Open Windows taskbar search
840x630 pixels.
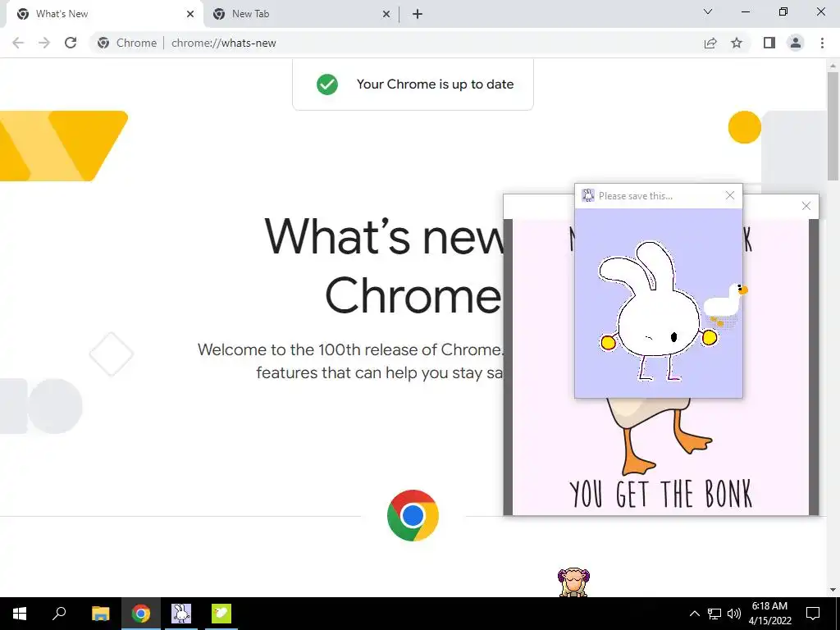pos(59,614)
